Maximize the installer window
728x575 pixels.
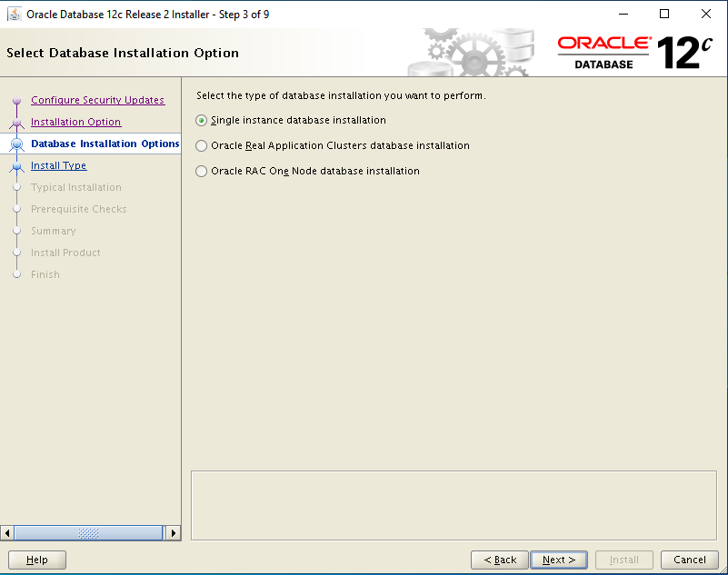664,14
